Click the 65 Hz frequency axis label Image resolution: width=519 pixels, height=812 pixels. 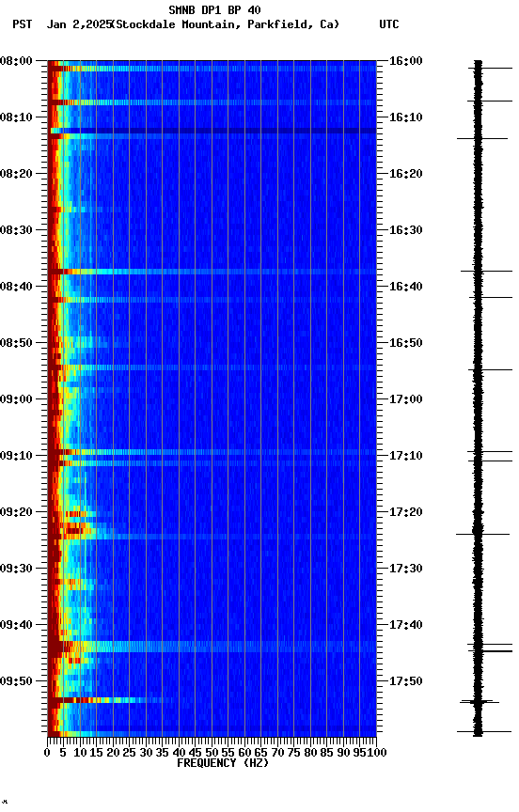pos(260,753)
